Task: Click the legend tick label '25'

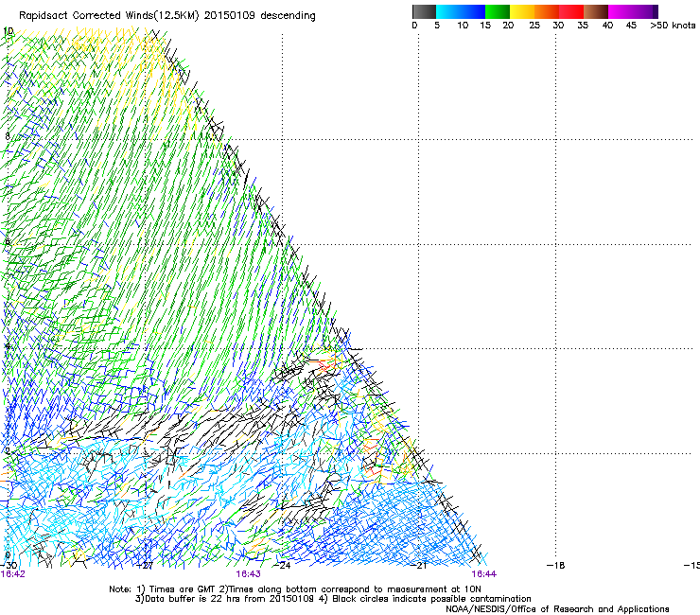Action: pos(534,26)
